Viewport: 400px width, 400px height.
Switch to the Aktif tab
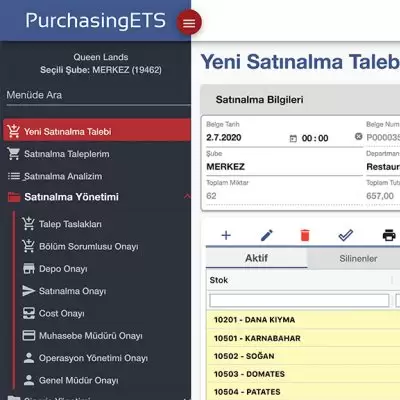[x=256, y=258]
